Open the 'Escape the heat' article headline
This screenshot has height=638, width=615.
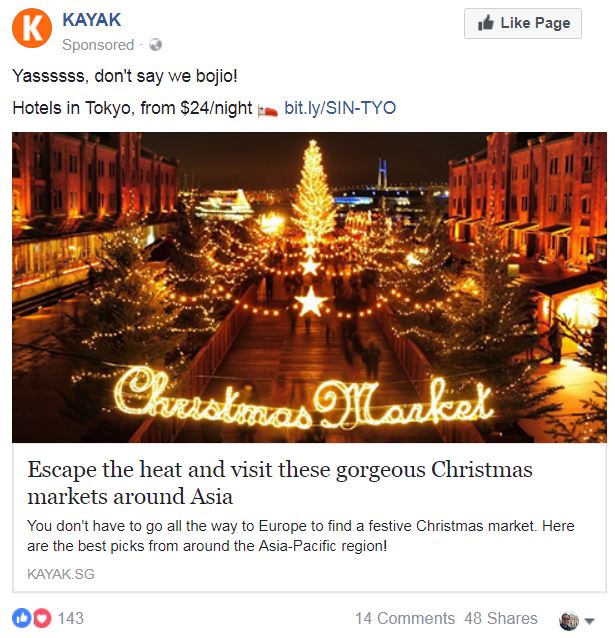(280, 483)
